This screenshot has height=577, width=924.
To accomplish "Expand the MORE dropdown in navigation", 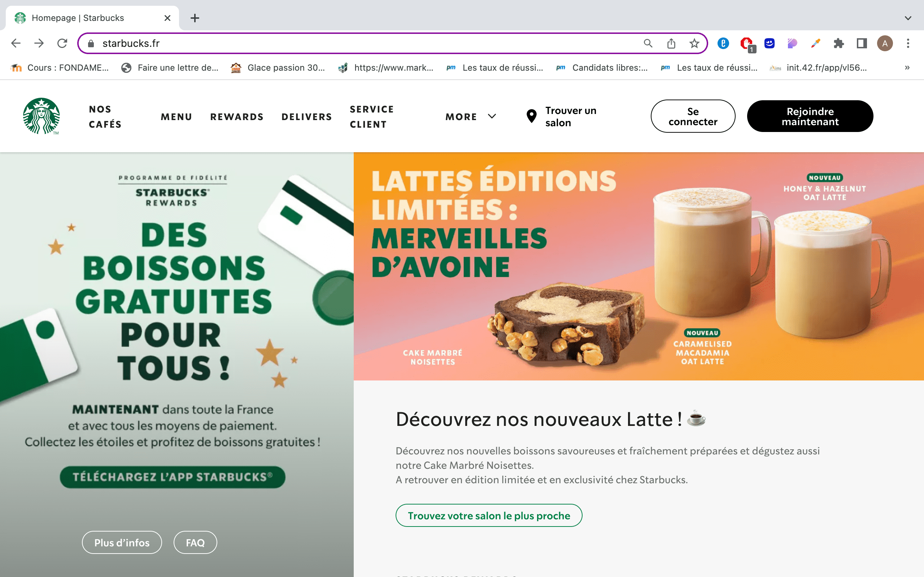I will coord(470,116).
